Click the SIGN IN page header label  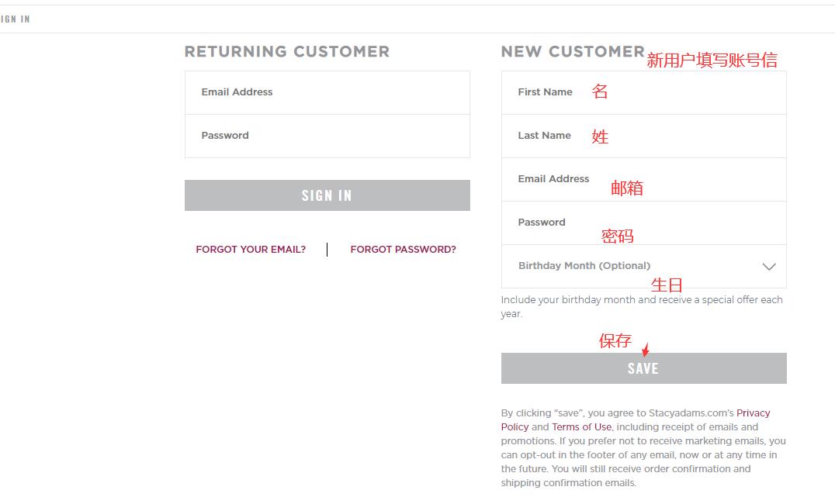pyautogui.click(x=15, y=19)
